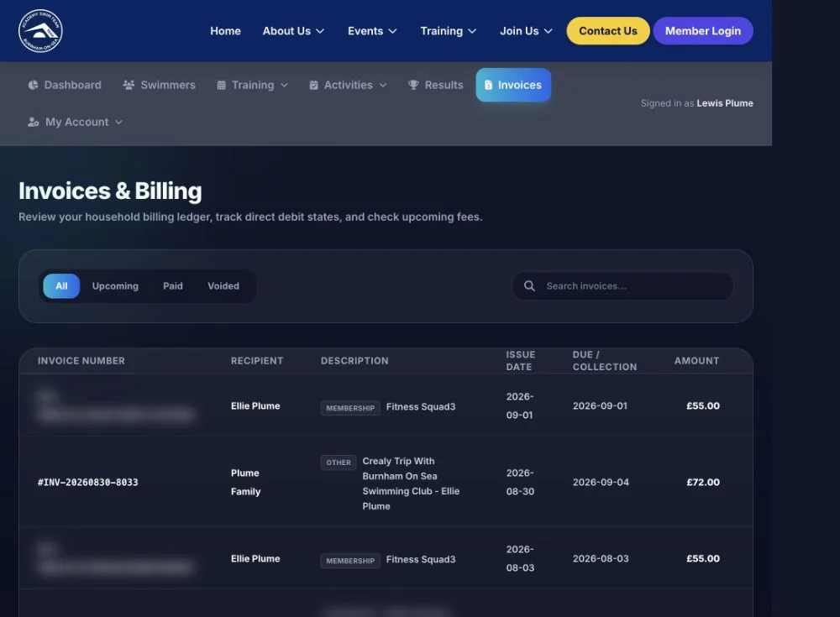This screenshot has height=617, width=840.
Task: Click MEMBERSHIP tag on 2026-09-01 invoice
Action: point(350,408)
